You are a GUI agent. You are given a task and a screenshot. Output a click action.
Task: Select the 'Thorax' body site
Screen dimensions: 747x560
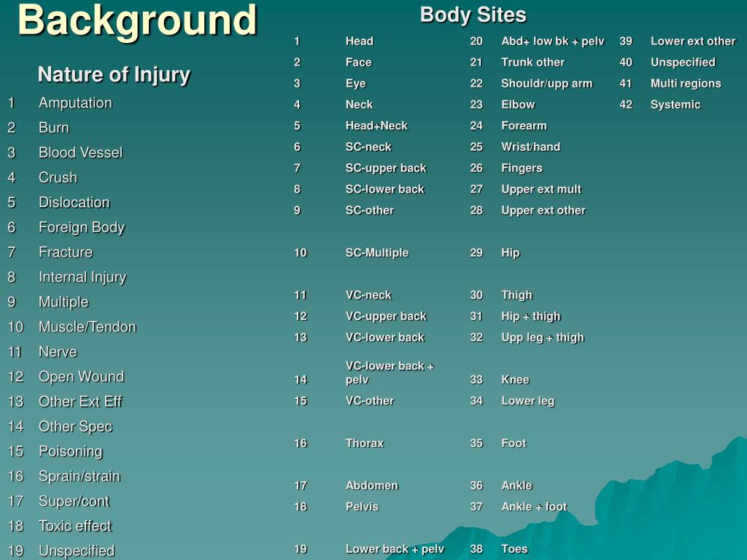click(x=365, y=443)
